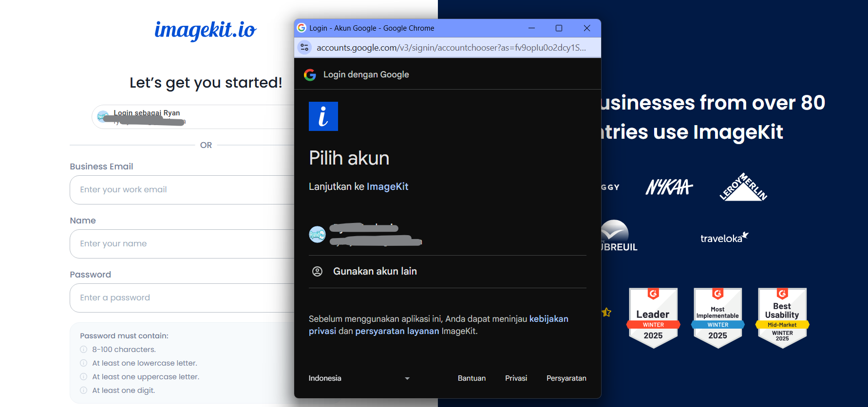This screenshot has width=868, height=407.
Task: Choose Gunakan akun lain option
Action: pyautogui.click(x=448, y=272)
